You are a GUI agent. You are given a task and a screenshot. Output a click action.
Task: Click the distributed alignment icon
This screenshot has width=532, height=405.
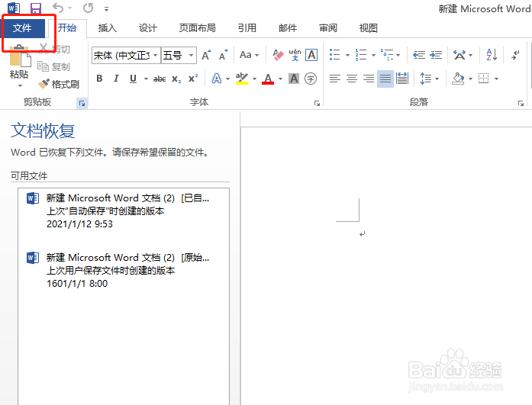[402, 79]
